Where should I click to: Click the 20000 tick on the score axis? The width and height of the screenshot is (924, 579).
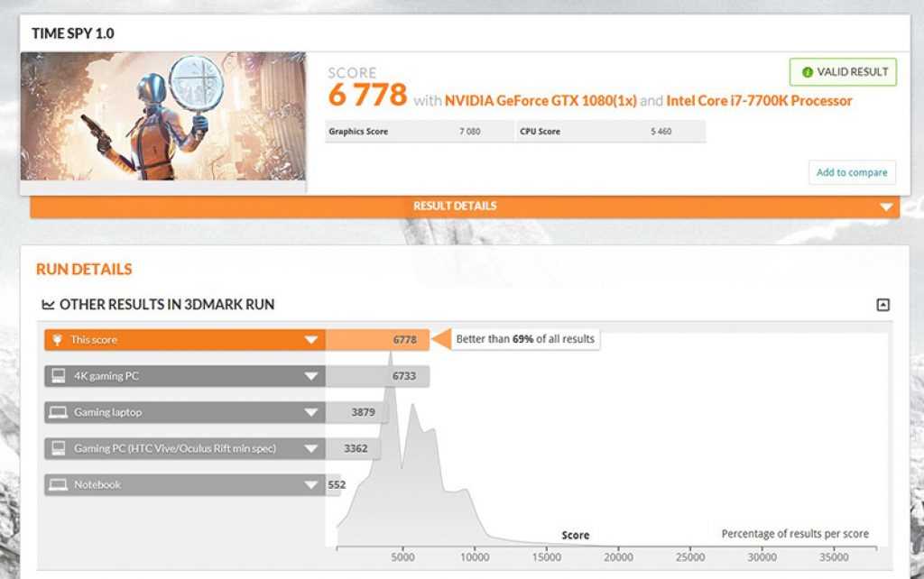coord(618,556)
